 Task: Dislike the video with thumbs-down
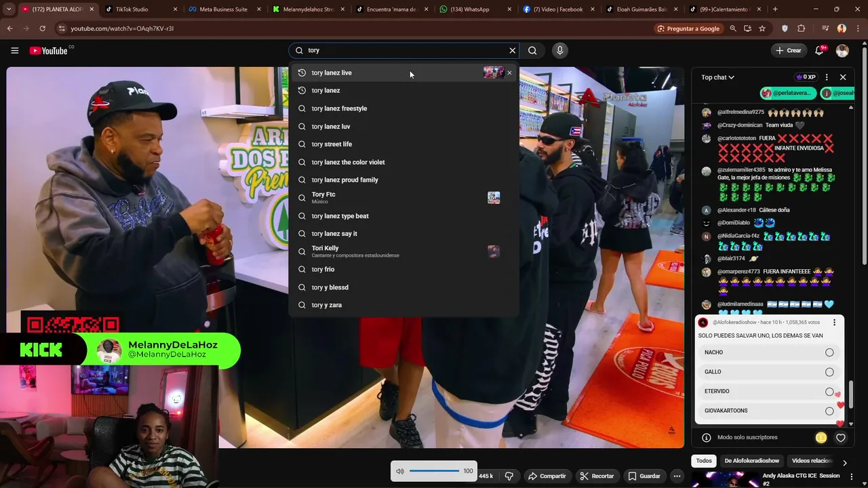coord(509,476)
